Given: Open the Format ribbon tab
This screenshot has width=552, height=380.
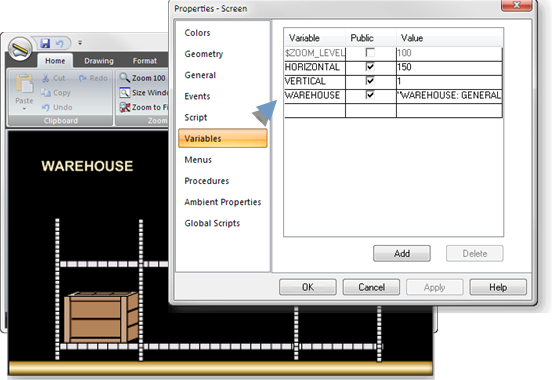Looking at the screenshot, I should 145,61.
